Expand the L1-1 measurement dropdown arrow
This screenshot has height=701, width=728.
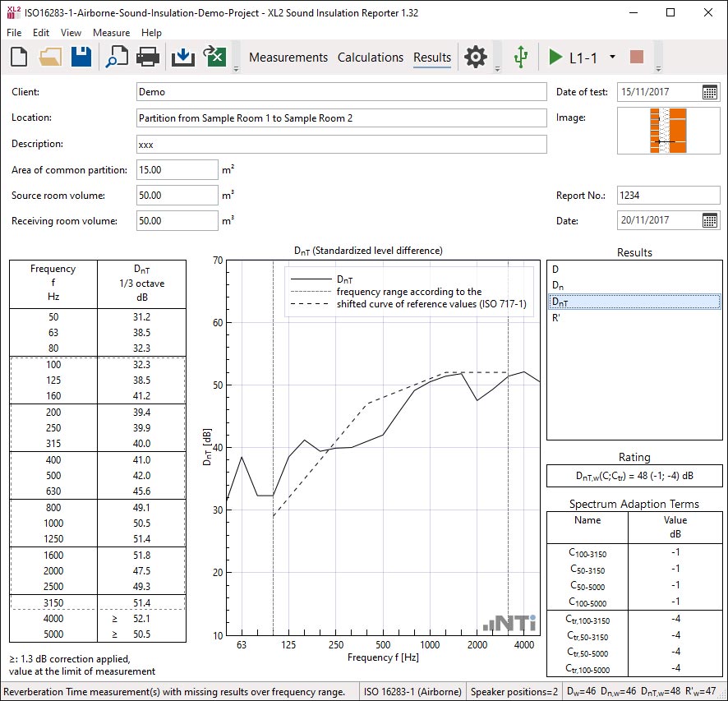coord(612,58)
